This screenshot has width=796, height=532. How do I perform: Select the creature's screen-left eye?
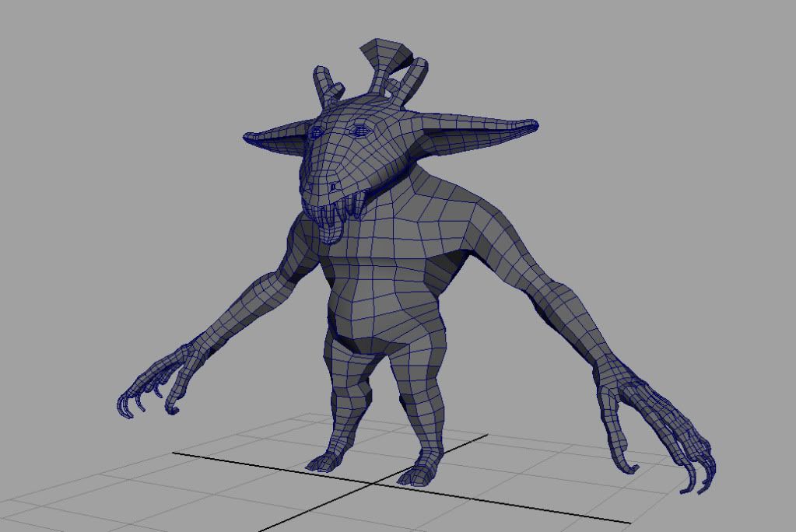pos(317,132)
